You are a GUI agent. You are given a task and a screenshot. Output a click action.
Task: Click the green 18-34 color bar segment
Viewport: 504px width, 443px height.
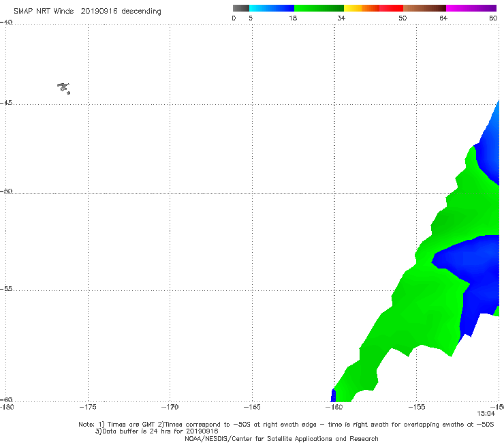319,8
